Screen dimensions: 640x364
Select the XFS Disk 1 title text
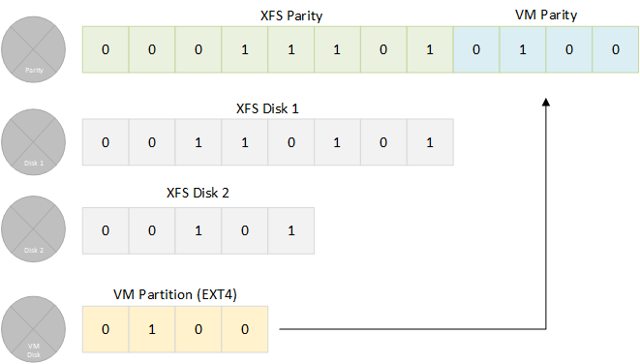coord(267,108)
